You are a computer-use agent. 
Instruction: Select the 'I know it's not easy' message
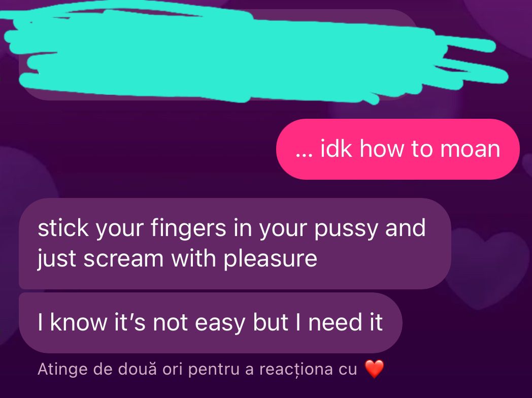[x=210, y=323]
